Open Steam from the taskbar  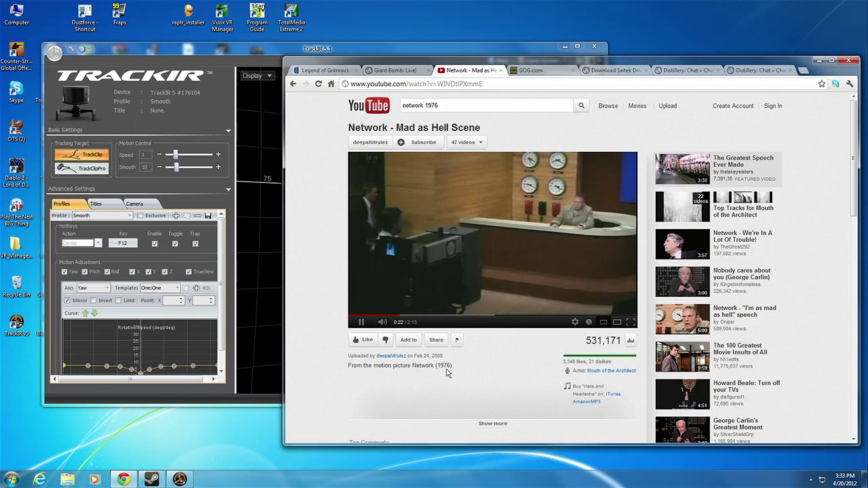tap(151, 479)
